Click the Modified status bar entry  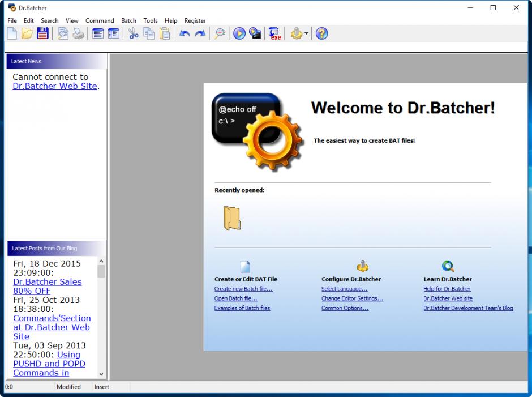[68, 386]
